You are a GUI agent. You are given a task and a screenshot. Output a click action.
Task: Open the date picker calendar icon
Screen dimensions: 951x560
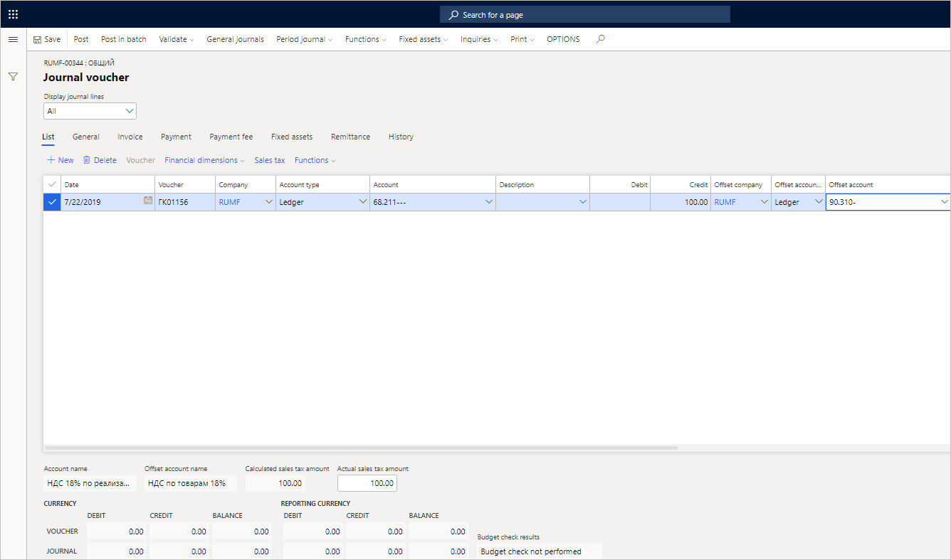(148, 201)
